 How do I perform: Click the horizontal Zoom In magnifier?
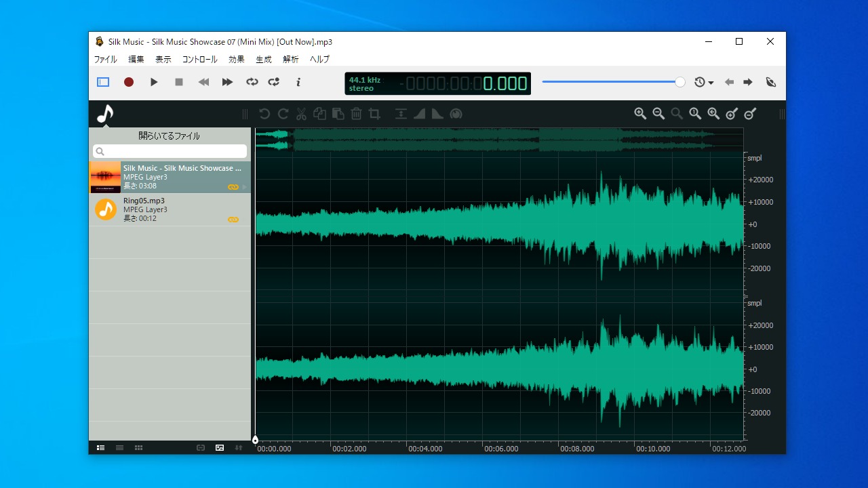(x=640, y=114)
